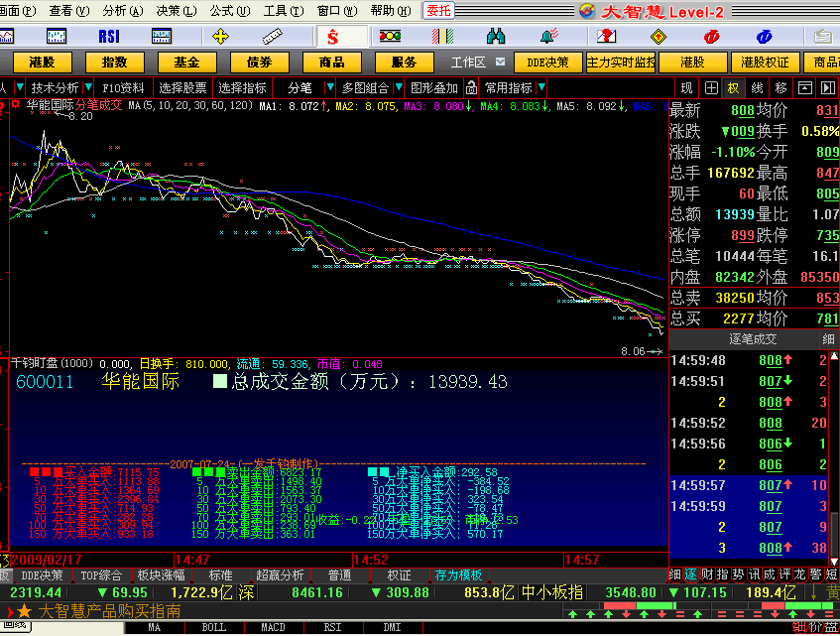Screen dimensions: 840x636
Task: Click the yellow 服务 button
Action: coord(404,63)
